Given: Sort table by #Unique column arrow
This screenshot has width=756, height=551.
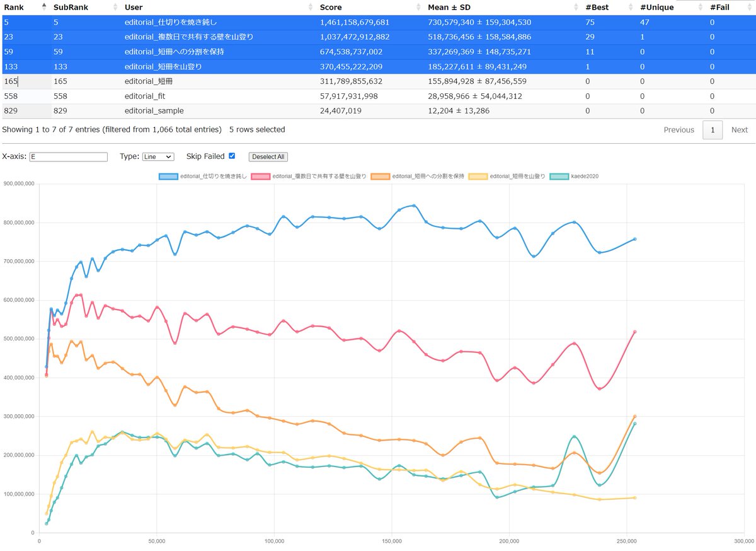Looking at the screenshot, I should [x=701, y=7].
